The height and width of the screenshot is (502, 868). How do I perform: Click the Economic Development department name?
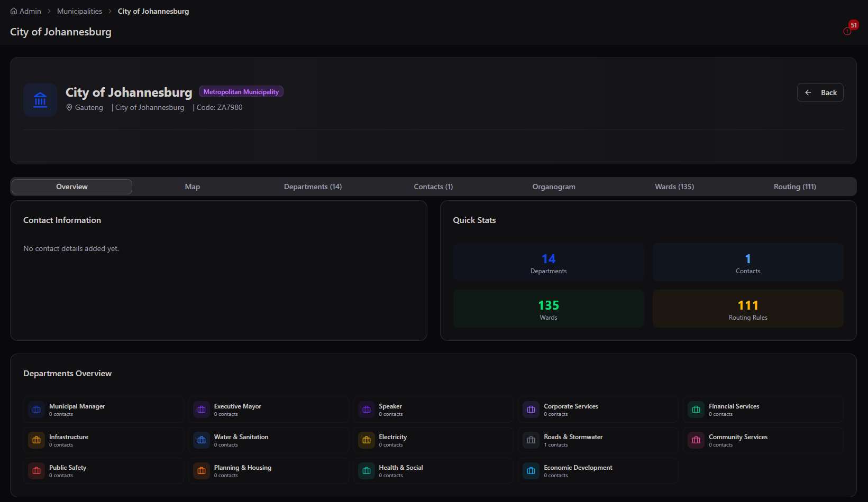click(x=578, y=468)
